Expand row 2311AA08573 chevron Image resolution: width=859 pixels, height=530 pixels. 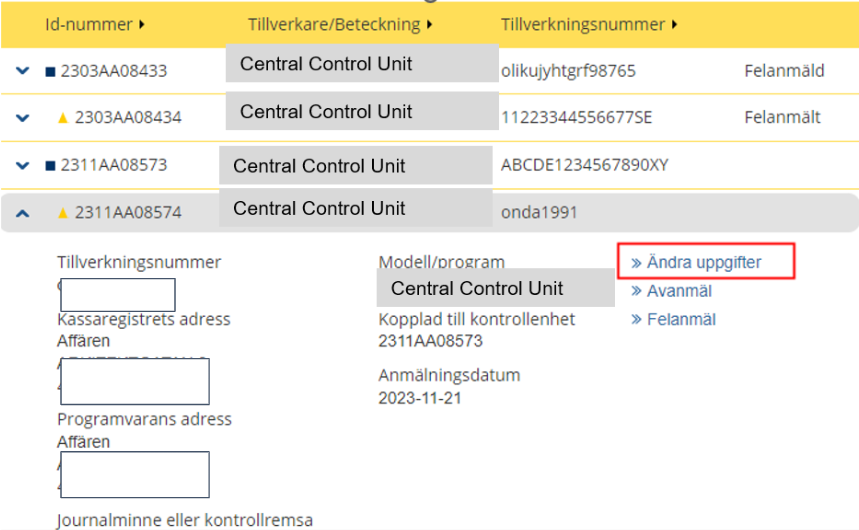[24, 165]
